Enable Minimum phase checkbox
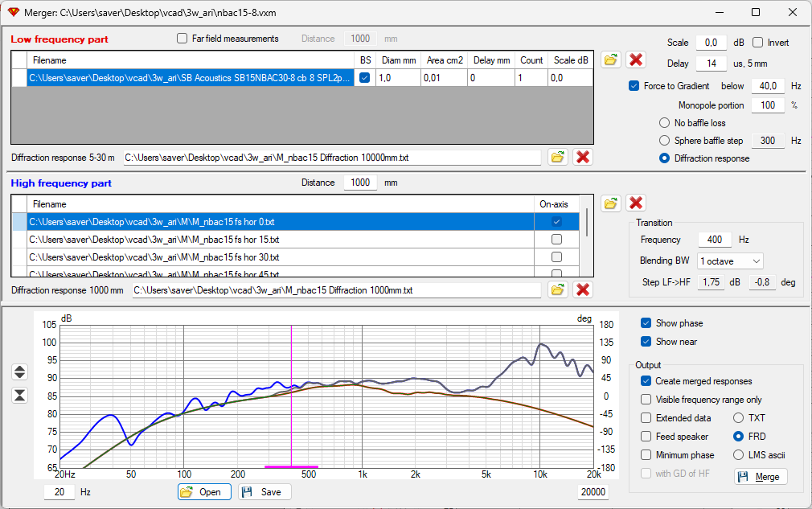Screen dimensions: 812x509 click(x=646, y=455)
